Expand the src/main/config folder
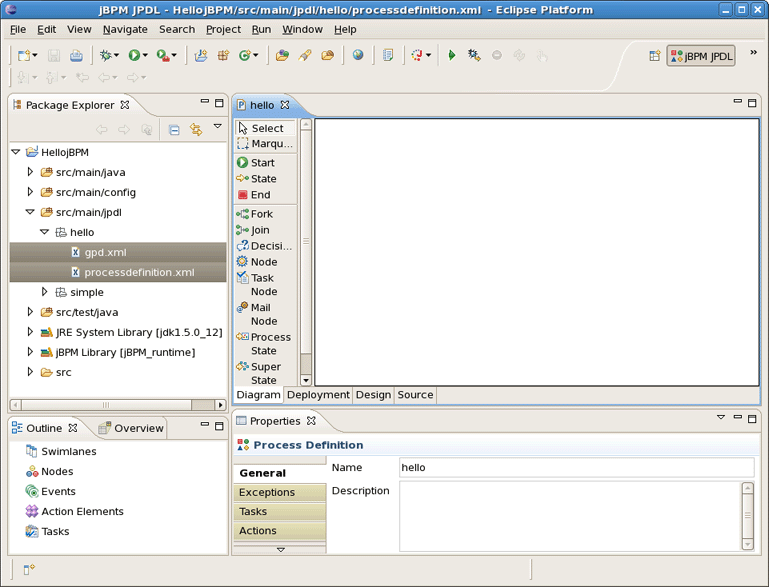The image size is (769, 587). 30,192
